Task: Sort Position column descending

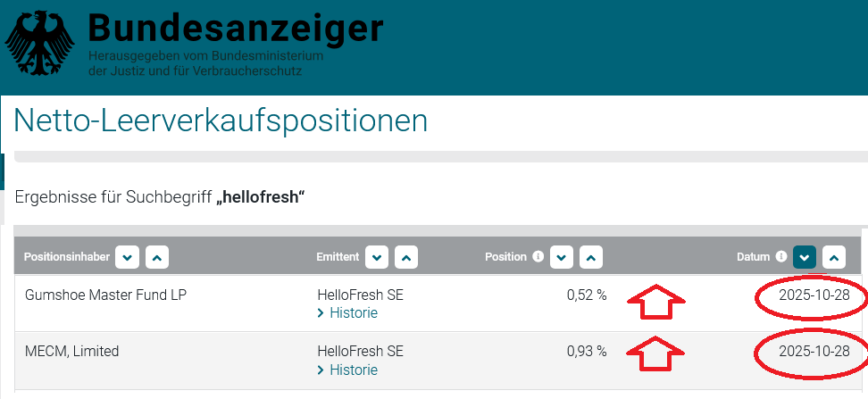Action: click(562, 257)
